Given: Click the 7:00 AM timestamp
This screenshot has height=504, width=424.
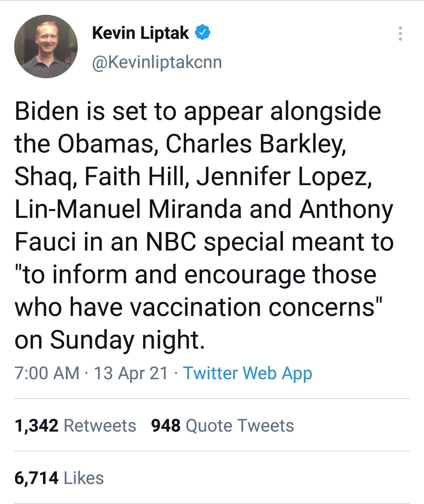Looking at the screenshot, I should (47, 373).
